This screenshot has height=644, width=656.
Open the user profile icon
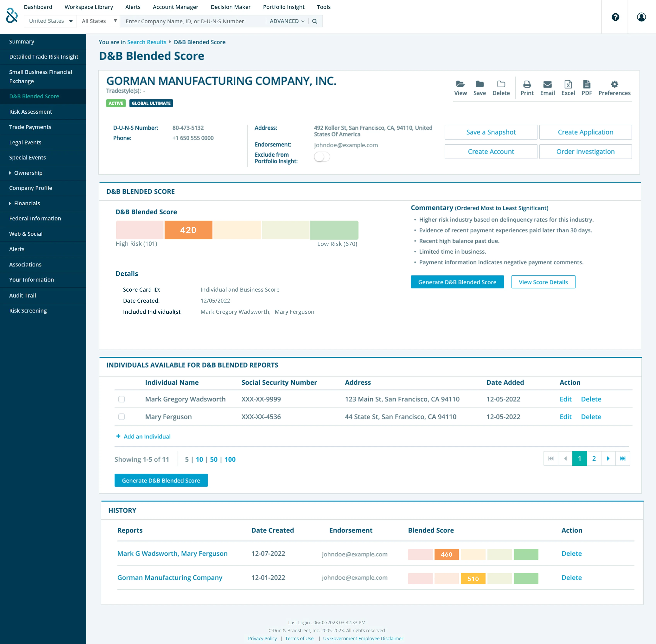641,17
